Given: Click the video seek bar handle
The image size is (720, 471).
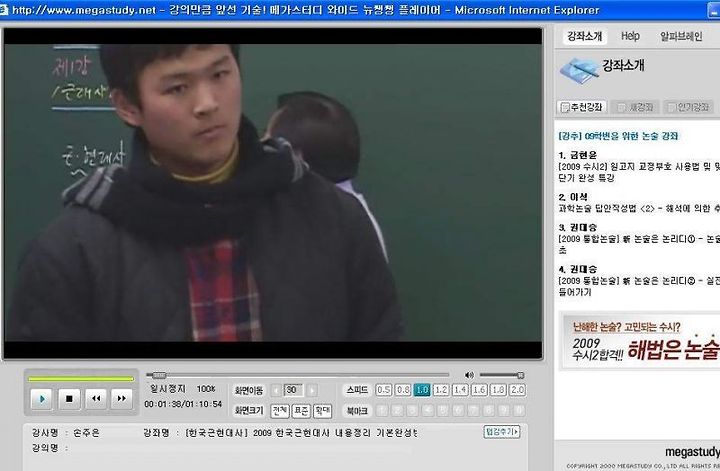Looking at the screenshot, I should coord(159,375).
